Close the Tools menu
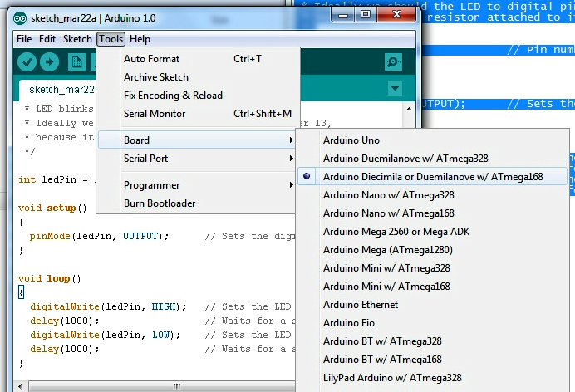Viewport: 575px width, 392px height. tap(111, 39)
